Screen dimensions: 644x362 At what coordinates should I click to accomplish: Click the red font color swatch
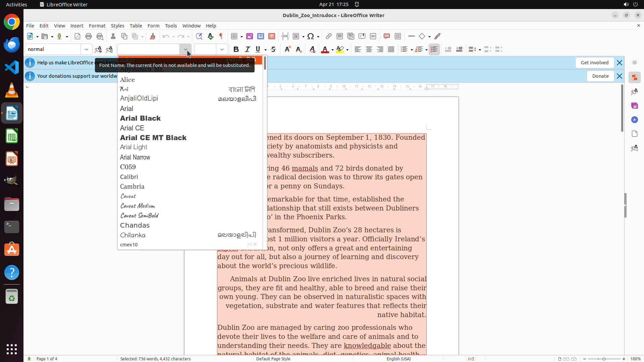click(x=325, y=50)
